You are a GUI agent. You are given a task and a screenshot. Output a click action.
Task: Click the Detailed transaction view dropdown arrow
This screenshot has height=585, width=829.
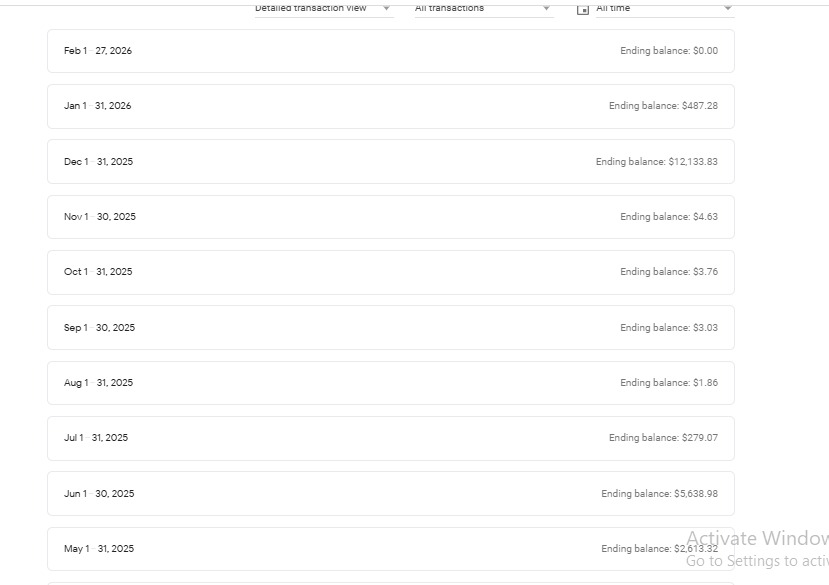click(387, 9)
